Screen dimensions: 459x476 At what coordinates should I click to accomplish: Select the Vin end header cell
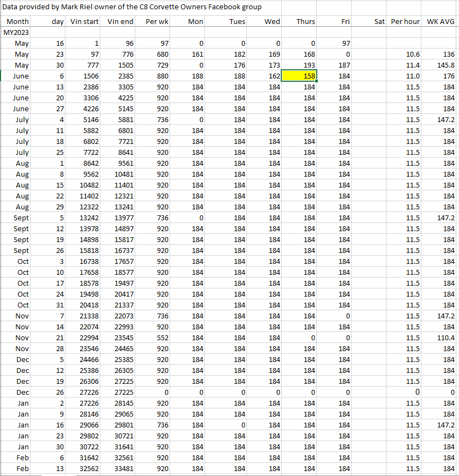pyautogui.click(x=120, y=22)
